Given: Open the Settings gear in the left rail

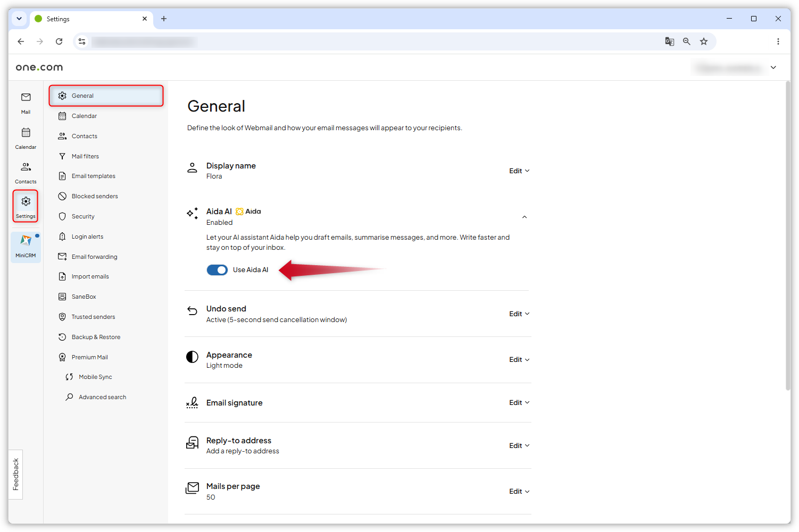Looking at the screenshot, I should 26,206.
